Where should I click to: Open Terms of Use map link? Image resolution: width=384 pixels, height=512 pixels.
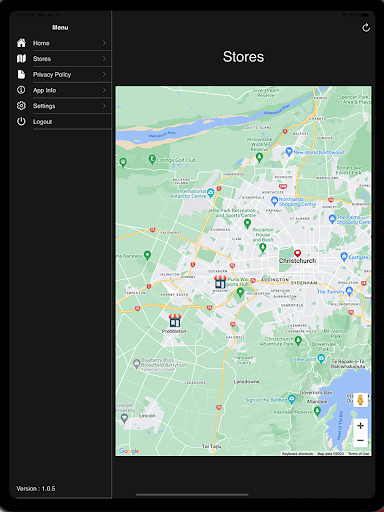(358, 454)
